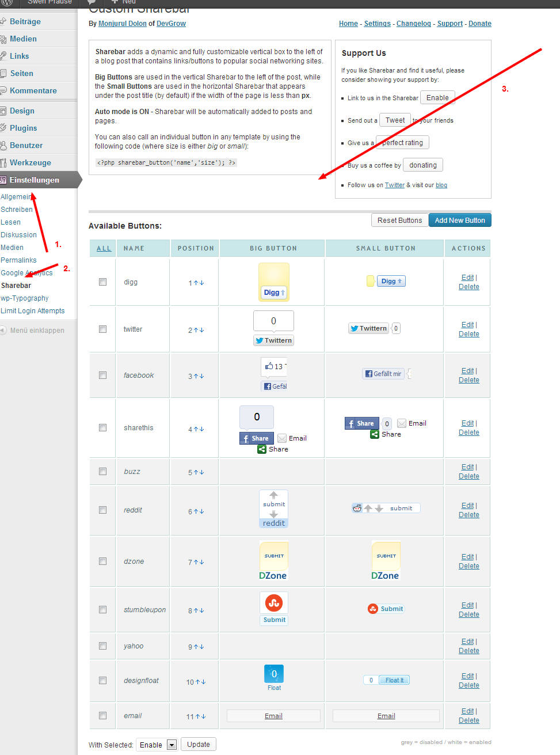This screenshot has width=560, height=755.
Task: Click the up arrow in the twitter row
Action: (196, 330)
